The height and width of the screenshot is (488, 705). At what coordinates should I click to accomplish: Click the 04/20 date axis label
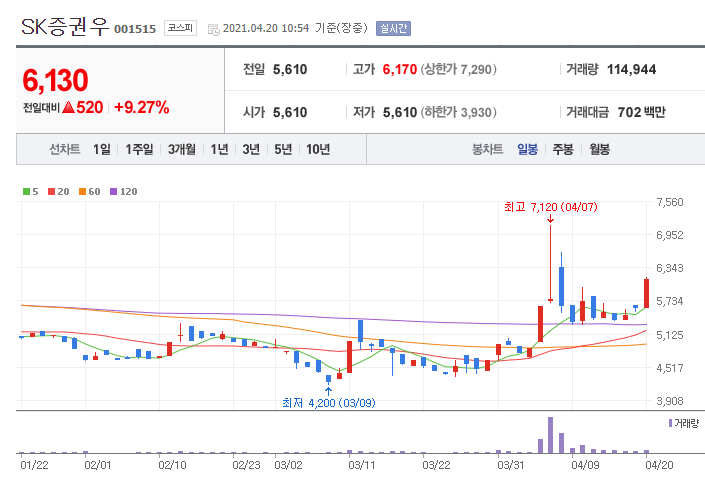[x=659, y=465]
